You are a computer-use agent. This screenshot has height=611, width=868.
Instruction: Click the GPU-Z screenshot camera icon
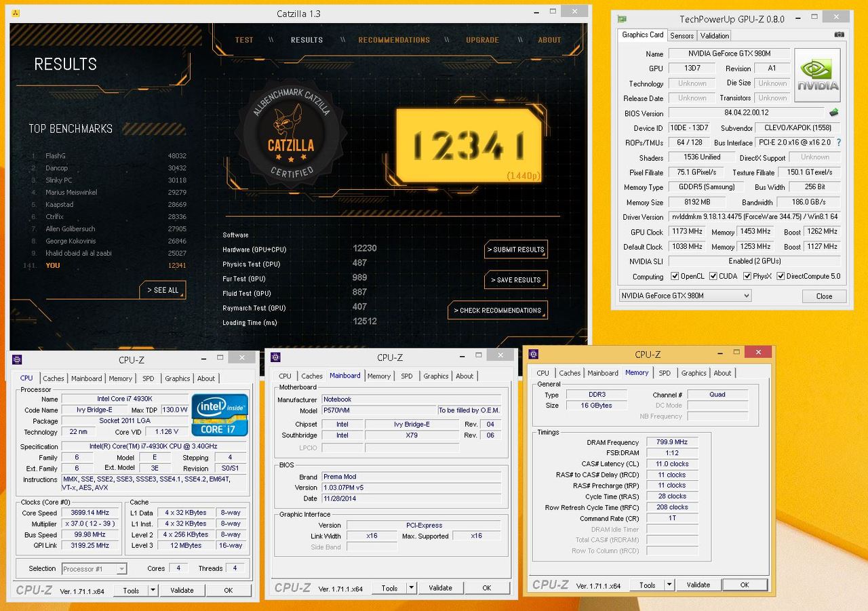click(840, 35)
